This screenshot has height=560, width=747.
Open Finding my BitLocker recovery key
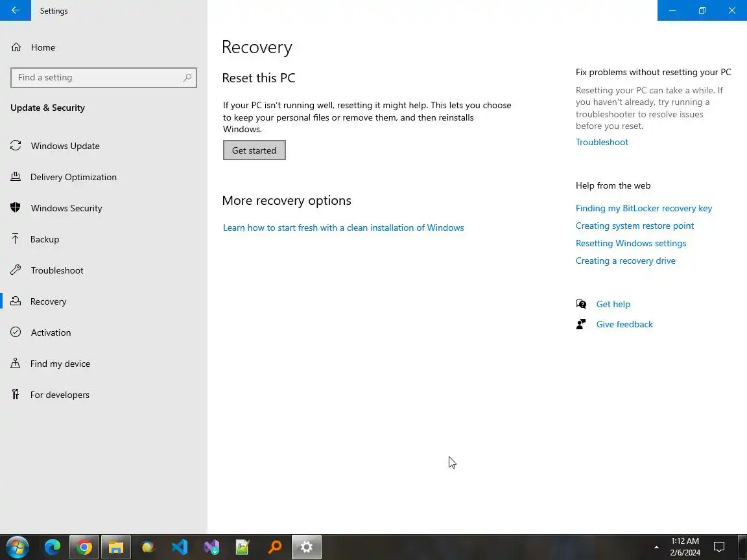pos(644,208)
